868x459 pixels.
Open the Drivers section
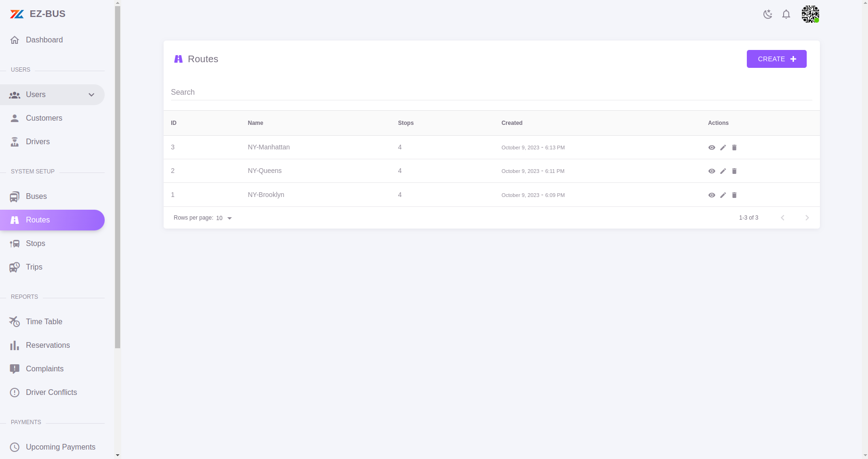(x=38, y=141)
